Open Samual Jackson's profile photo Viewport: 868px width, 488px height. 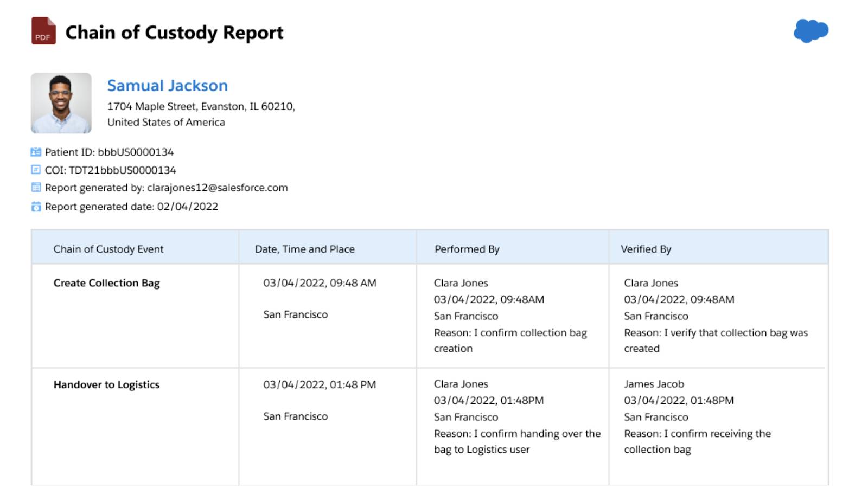[x=61, y=103]
